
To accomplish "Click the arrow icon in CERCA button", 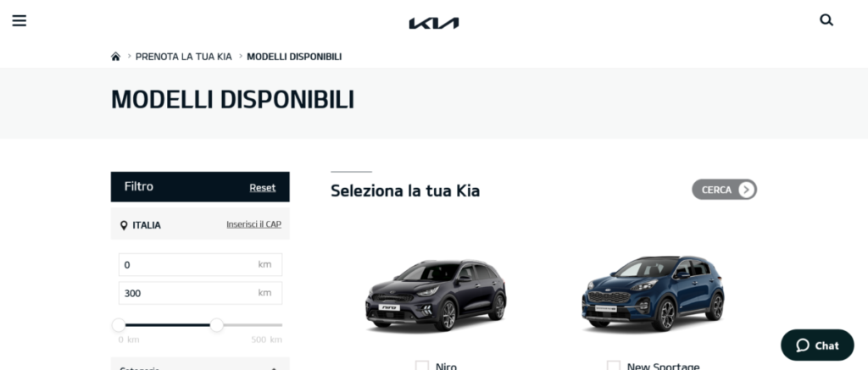I will point(746,190).
